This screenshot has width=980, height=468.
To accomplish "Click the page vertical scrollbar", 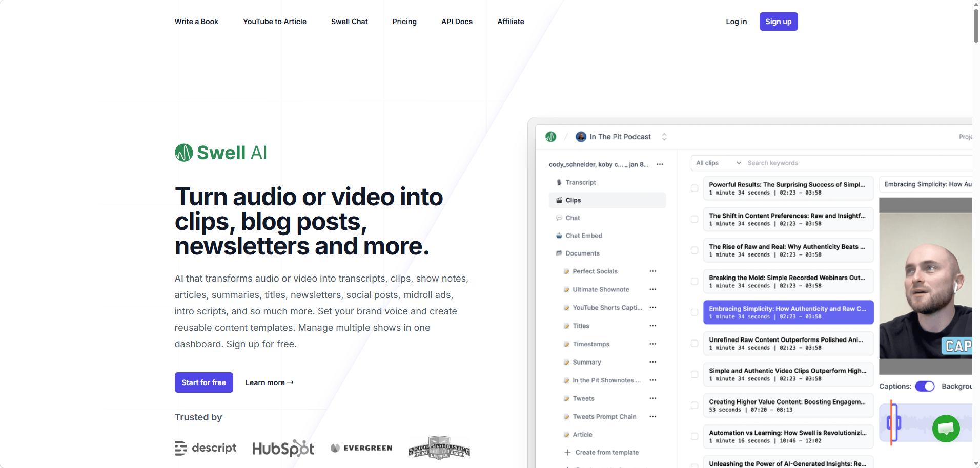I will tap(976, 26).
